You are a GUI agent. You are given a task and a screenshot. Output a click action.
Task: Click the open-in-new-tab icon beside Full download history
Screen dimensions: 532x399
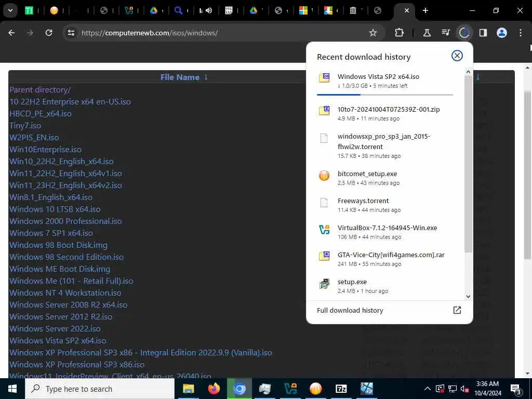point(457,310)
